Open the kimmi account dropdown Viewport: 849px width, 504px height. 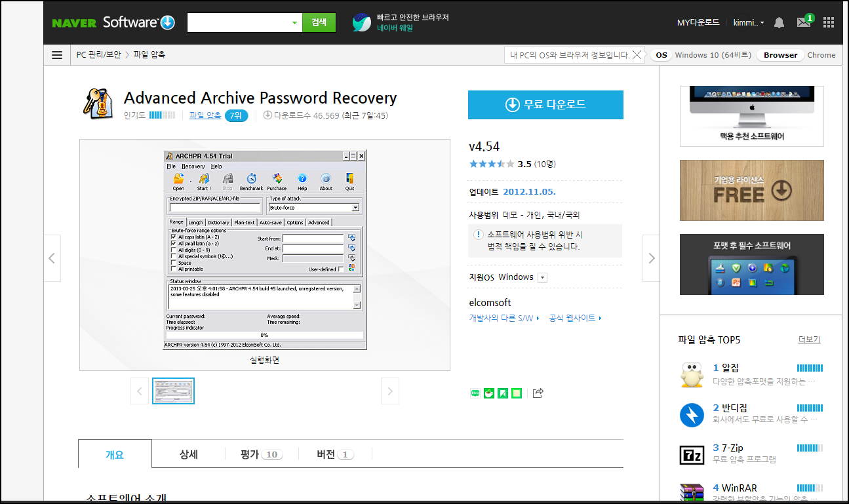coord(749,22)
